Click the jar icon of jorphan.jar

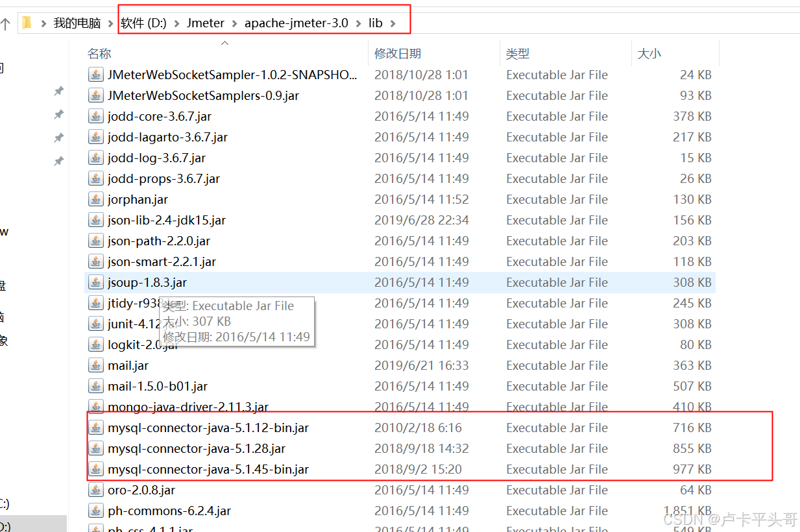pyautogui.click(x=96, y=199)
